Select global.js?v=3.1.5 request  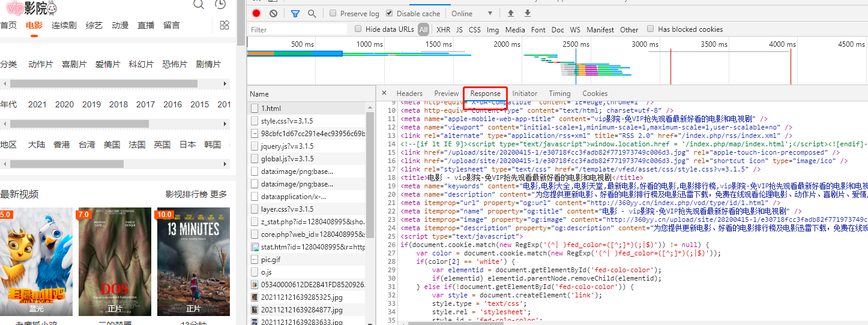(307, 159)
